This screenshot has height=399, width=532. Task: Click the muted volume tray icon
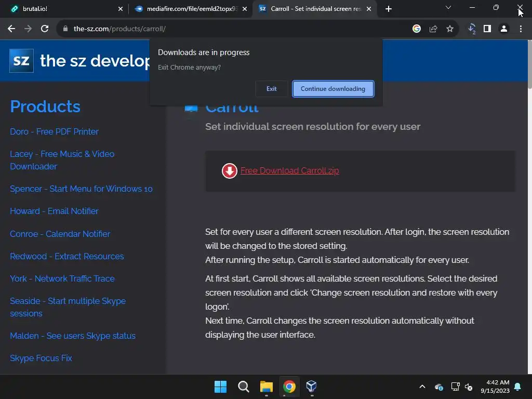coord(469,387)
